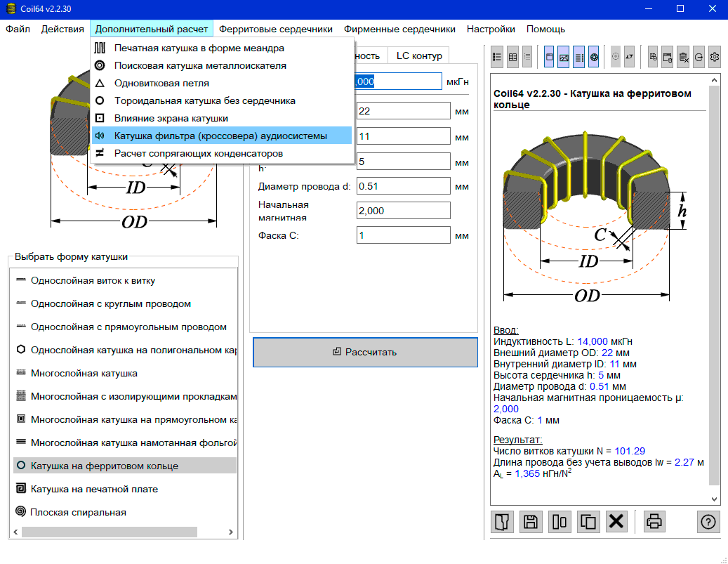728x564 pixels.
Task: Click the coil list horizontal scrollbar
Action: (x=110, y=532)
